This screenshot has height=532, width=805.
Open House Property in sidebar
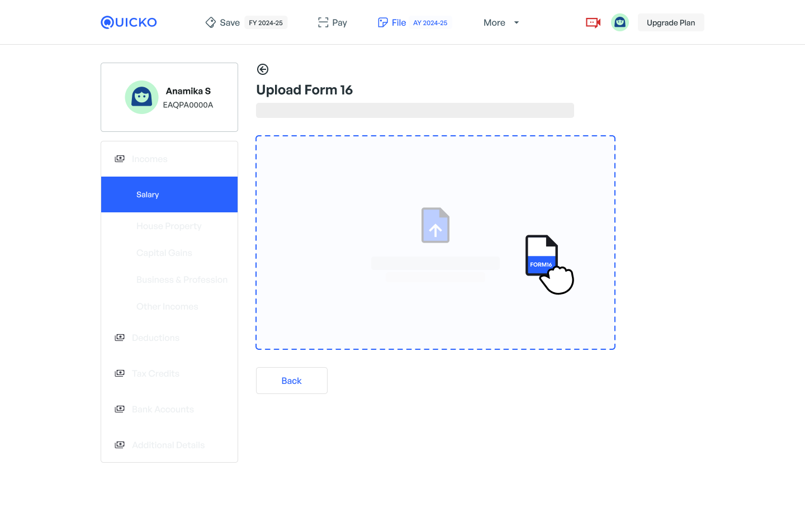pyautogui.click(x=169, y=226)
